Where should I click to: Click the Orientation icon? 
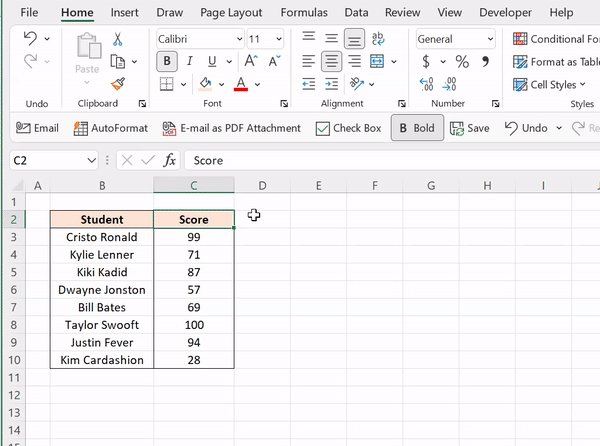click(357, 84)
